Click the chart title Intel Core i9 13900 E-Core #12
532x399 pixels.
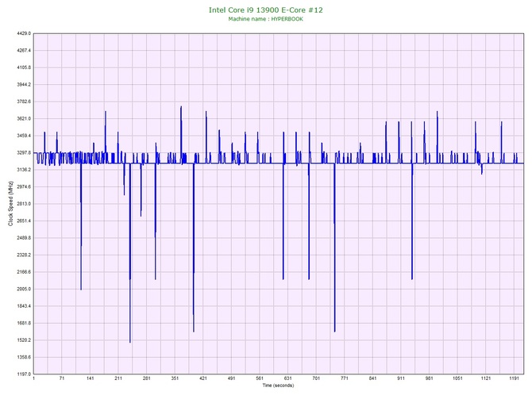pyautogui.click(x=266, y=10)
